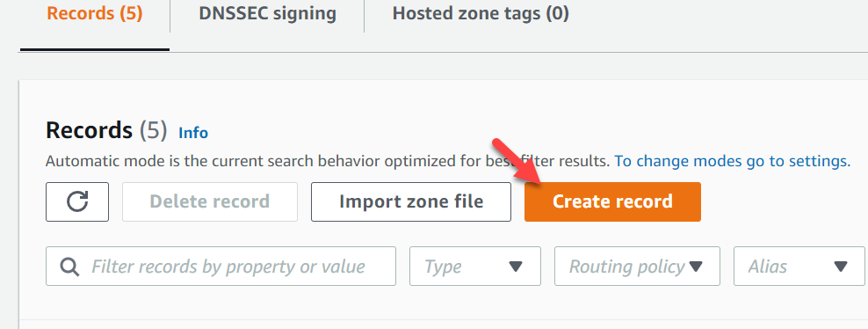Click the red annotation arrow graphic
The image size is (868, 329).
coord(518,164)
